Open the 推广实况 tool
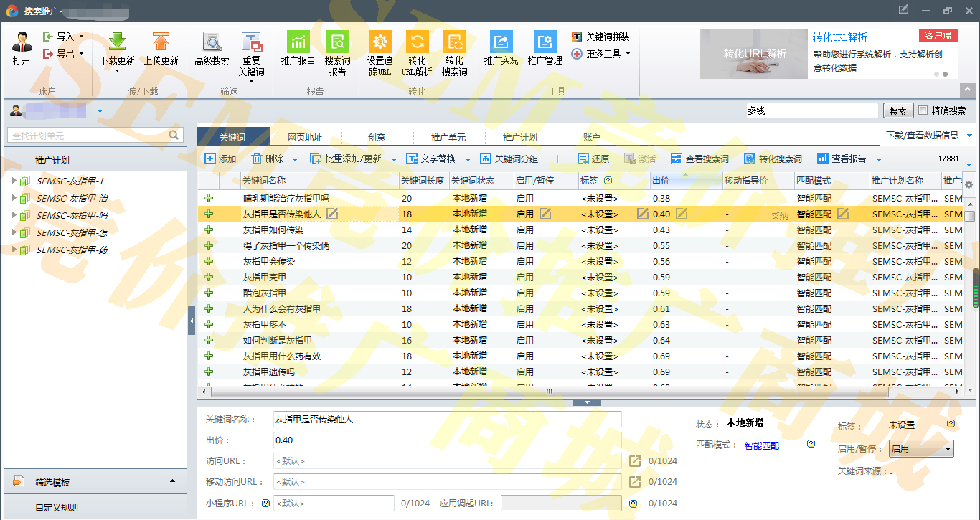 point(501,42)
